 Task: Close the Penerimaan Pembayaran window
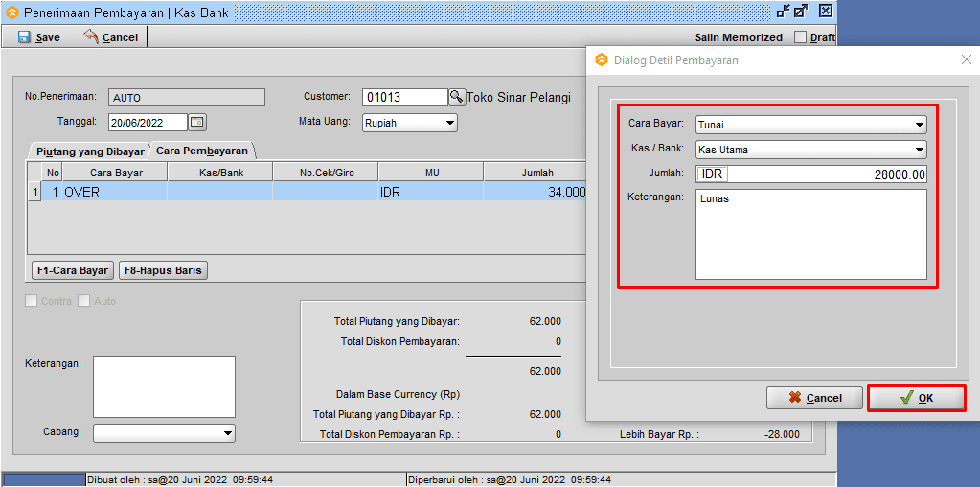[x=826, y=11]
